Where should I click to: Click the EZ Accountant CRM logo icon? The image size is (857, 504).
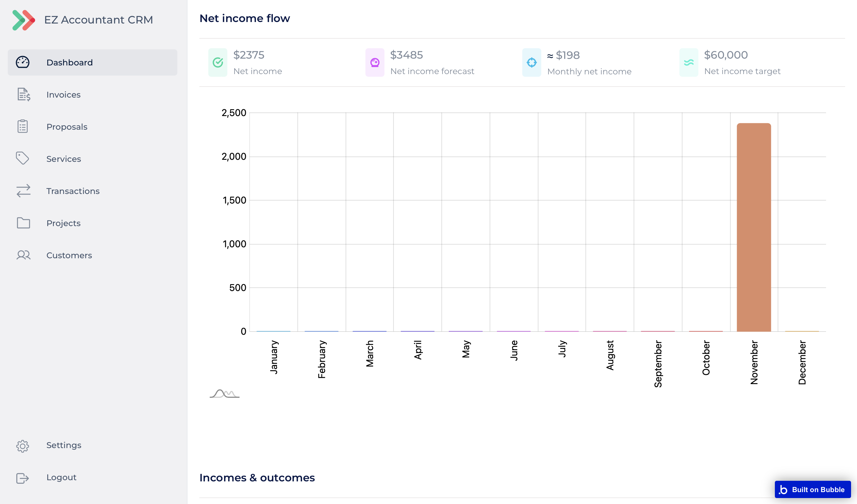(x=23, y=20)
